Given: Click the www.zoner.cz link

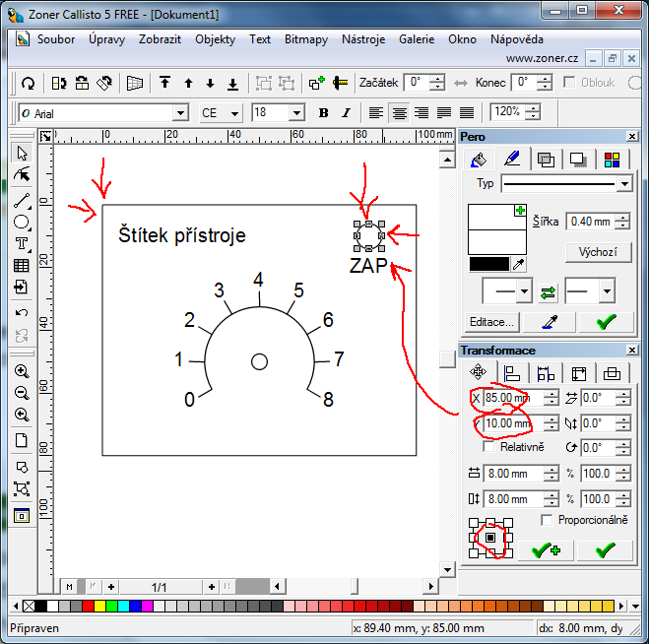Looking at the screenshot, I should point(542,58).
